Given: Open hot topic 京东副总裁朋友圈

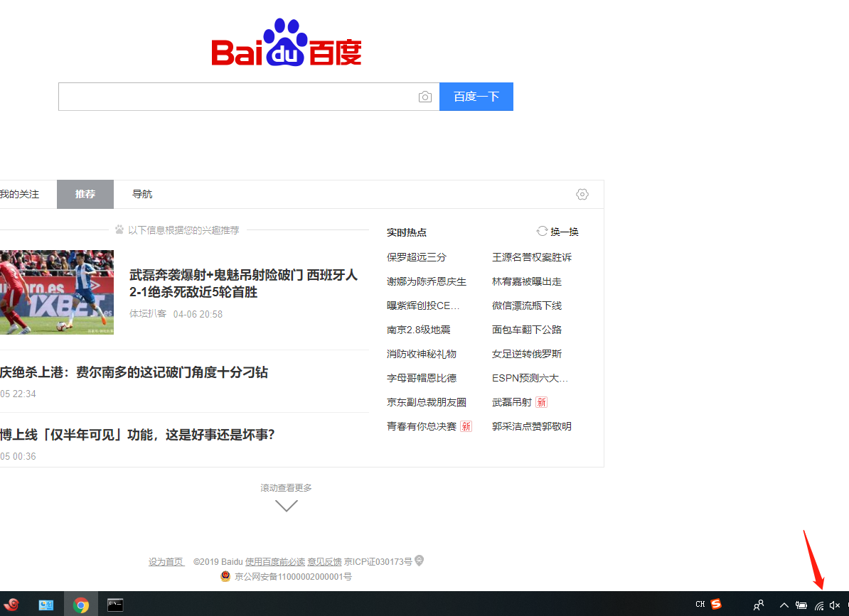Looking at the screenshot, I should tap(427, 402).
